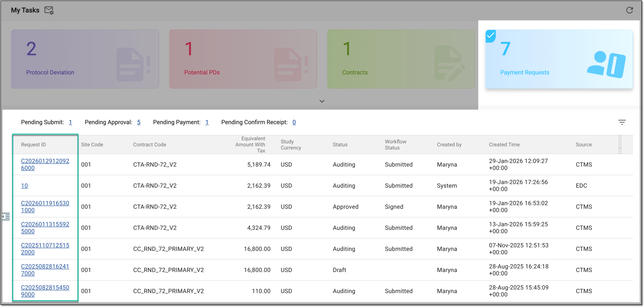Click the Pending Submit count 1

(x=70, y=122)
